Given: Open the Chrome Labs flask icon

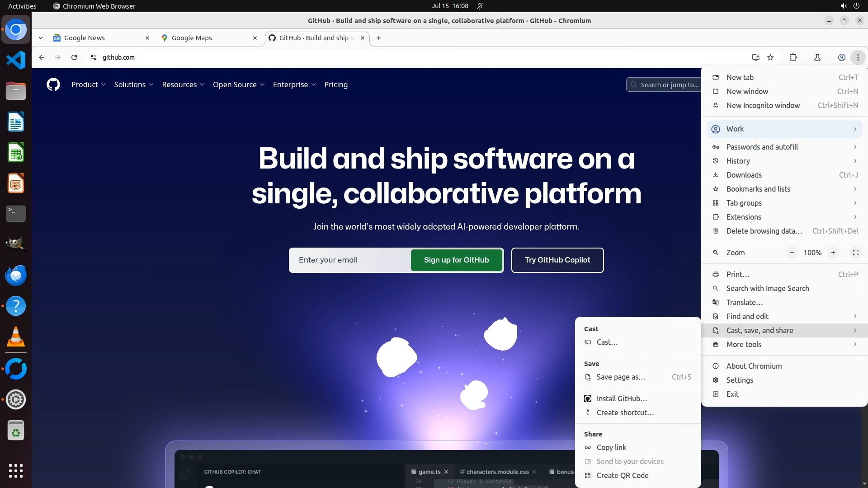Looking at the screenshot, I should coord(817,57).
